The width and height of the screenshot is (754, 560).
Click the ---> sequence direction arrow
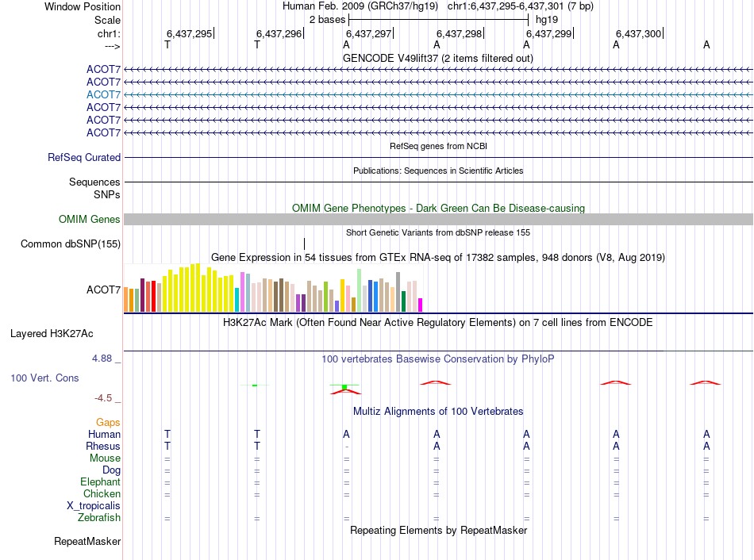(x=113, y=46)
